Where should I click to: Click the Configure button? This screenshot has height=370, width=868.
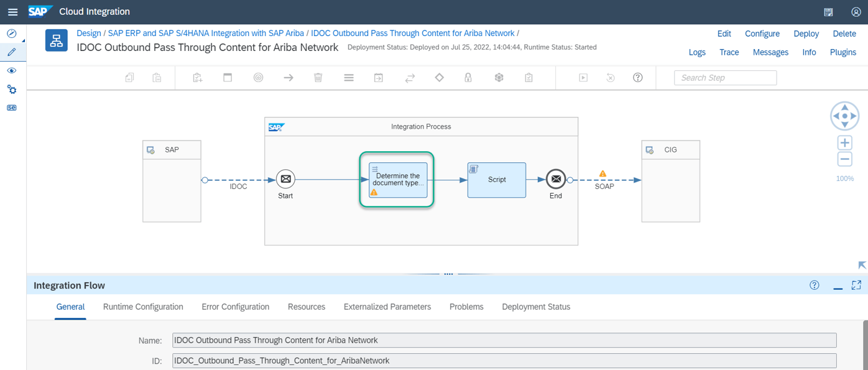tap(762, 34)
